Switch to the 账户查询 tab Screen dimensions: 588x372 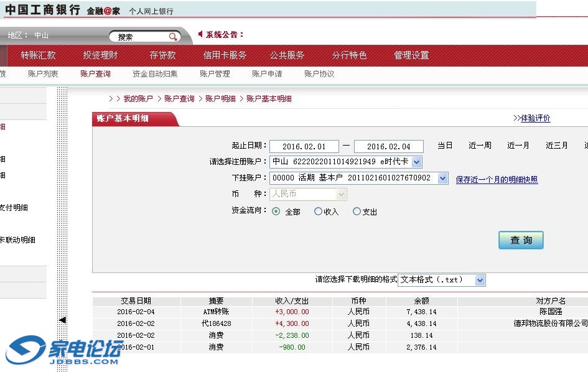click(x=95, y=74)
